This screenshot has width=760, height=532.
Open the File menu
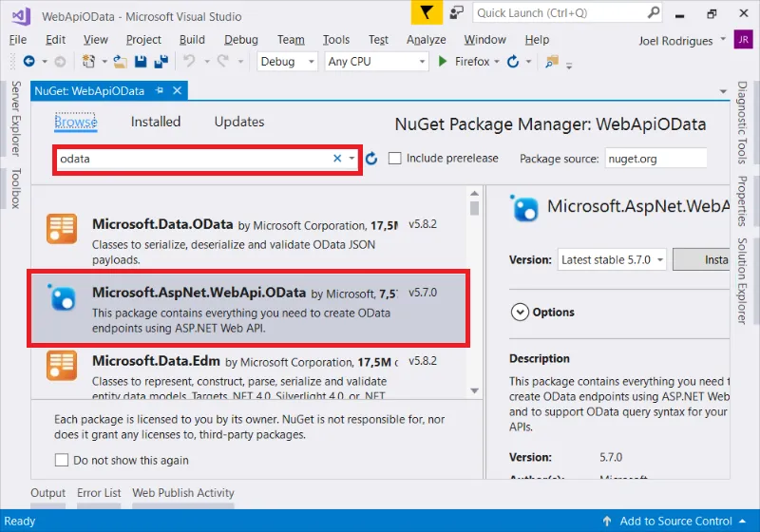pos(18,40)
